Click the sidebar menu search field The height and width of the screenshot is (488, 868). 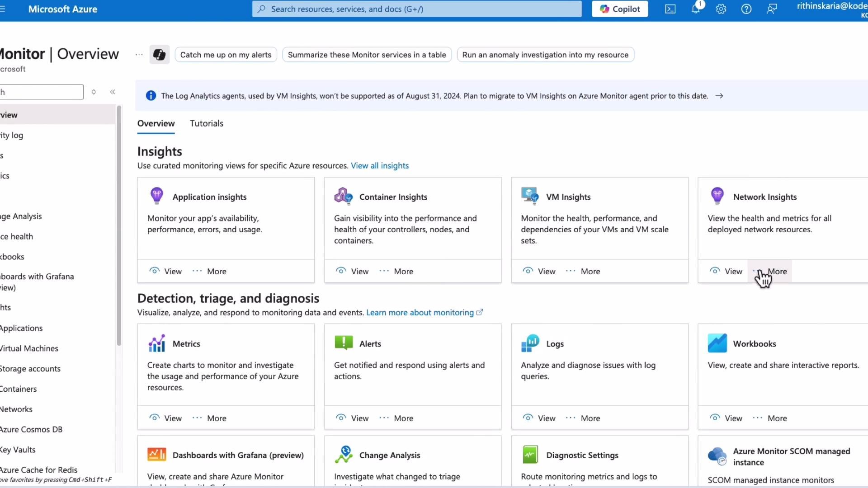(42, 92)
